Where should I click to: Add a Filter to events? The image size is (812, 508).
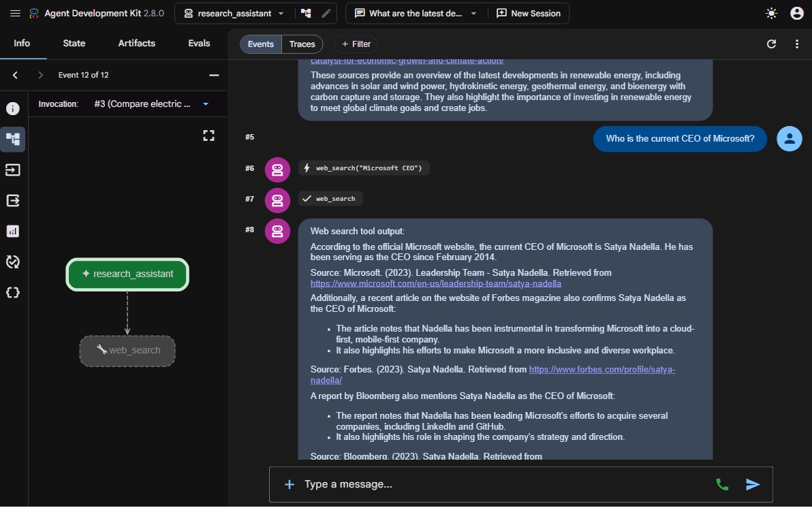(x=356, y=44)
